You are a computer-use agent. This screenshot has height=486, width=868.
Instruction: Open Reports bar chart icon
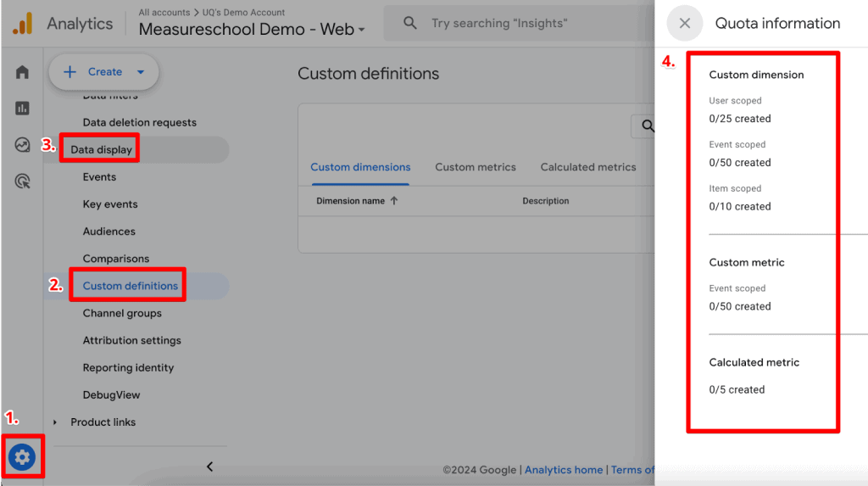(22, 108)
